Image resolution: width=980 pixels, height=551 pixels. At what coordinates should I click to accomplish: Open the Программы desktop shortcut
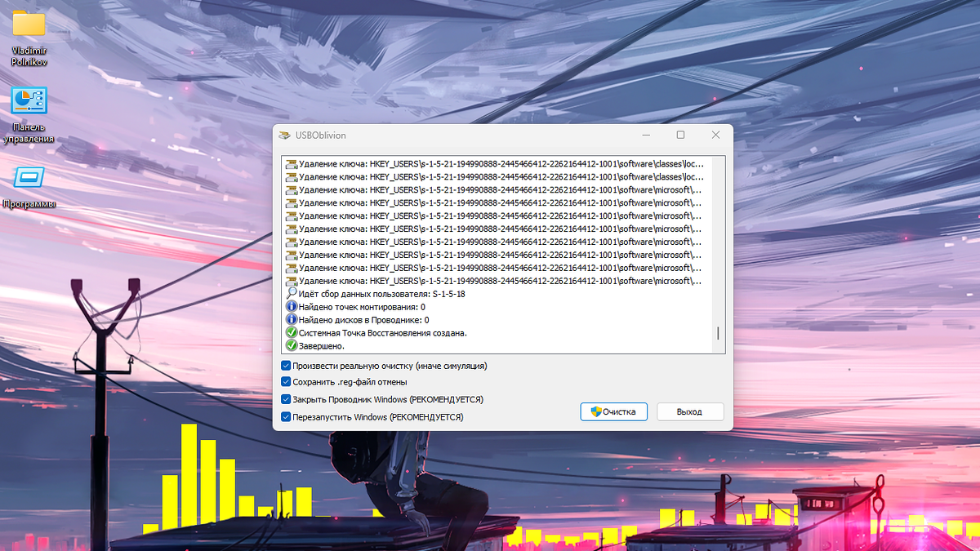(x=29, y=188)
